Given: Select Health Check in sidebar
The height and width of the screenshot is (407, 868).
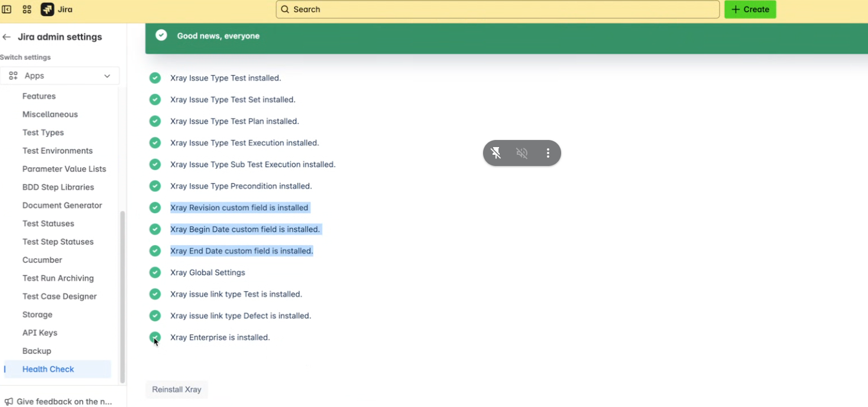Looking at the screenshot, I should pyautogui.click(x=48, y=369).
